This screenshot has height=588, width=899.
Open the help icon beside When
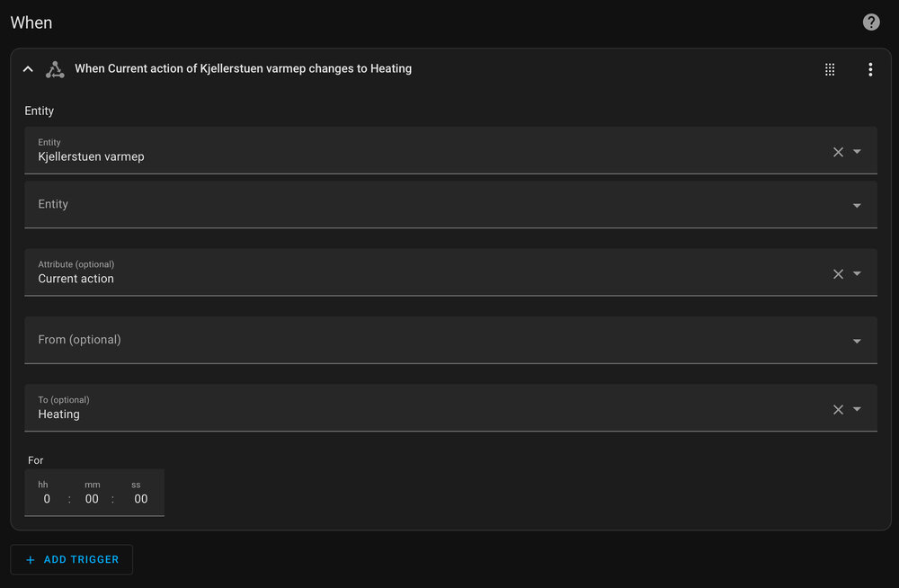pyautogui.click(x=871, y=22)
